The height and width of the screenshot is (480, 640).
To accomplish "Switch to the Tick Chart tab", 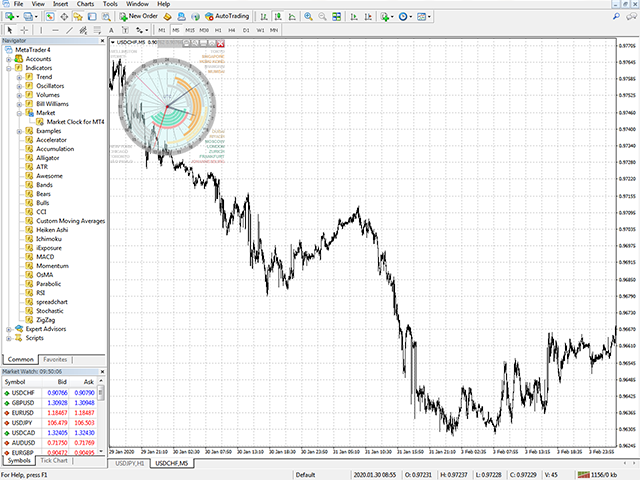I will coord(54,460).
